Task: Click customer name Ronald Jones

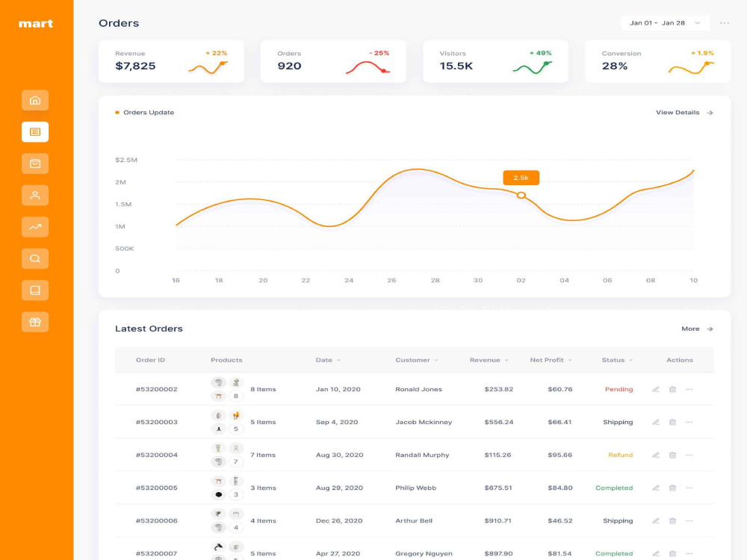Action: [418, 389]
